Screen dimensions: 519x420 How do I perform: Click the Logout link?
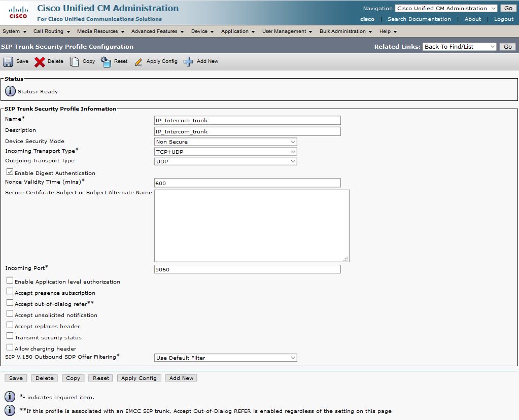(503, 19)
